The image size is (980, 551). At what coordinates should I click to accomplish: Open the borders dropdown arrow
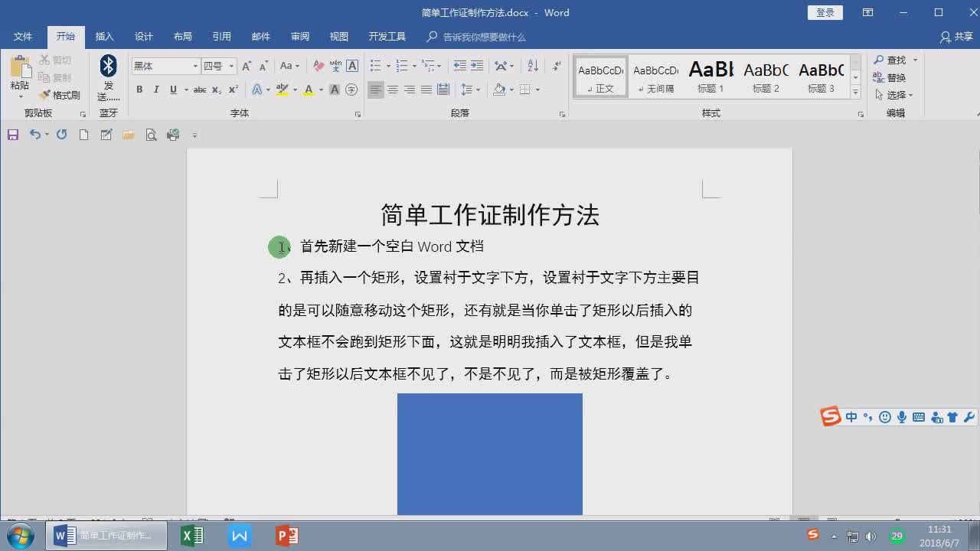(x=537, y=90)
